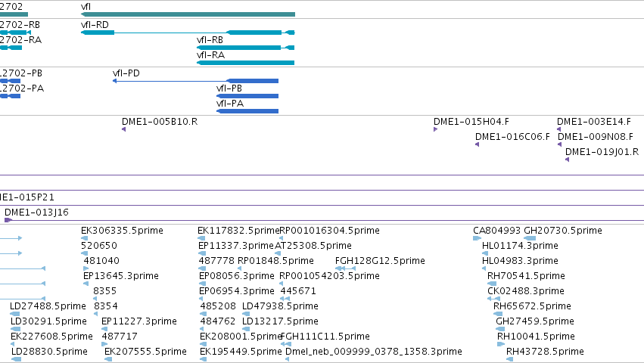Select the FGH128G12.5prime EST feature
Viewport: 644px width, 363px height.
point(345,268)
